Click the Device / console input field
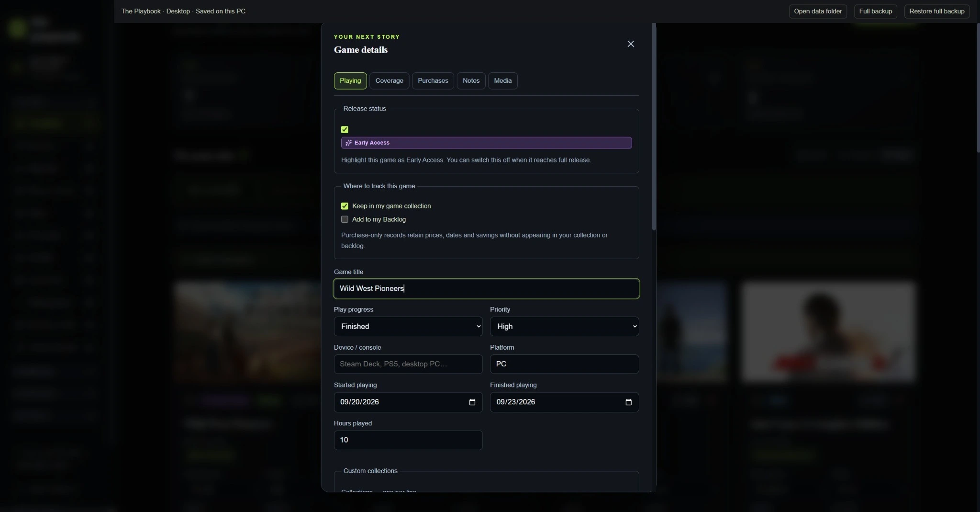Viewport: 980px width, 512px height. (408, 364)
